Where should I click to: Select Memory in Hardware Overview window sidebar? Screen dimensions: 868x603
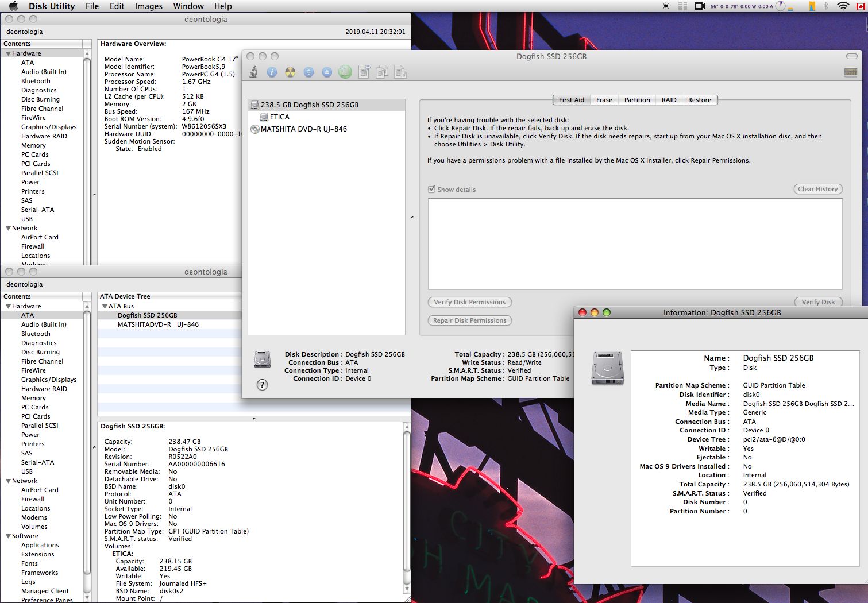coord(33,145)
